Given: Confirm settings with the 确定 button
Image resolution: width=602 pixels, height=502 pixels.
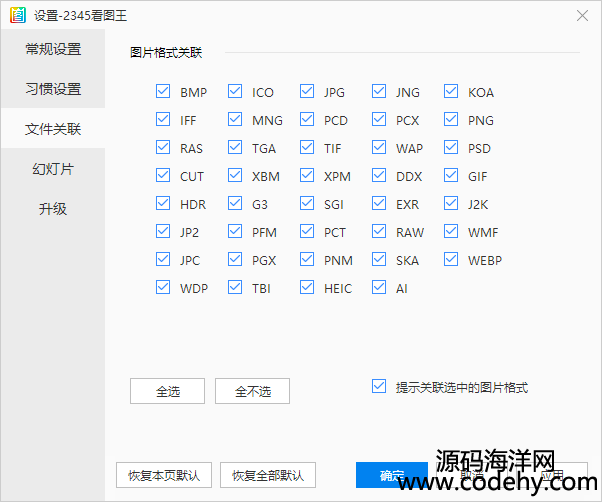Looking at the screenshot, I should [x=392, y=475].
